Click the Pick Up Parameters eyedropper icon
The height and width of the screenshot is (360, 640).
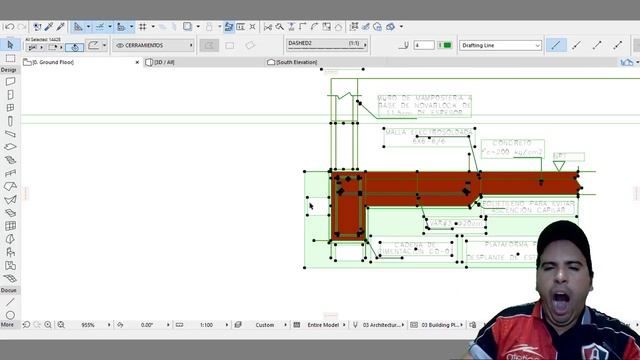(x=49, y=27)
